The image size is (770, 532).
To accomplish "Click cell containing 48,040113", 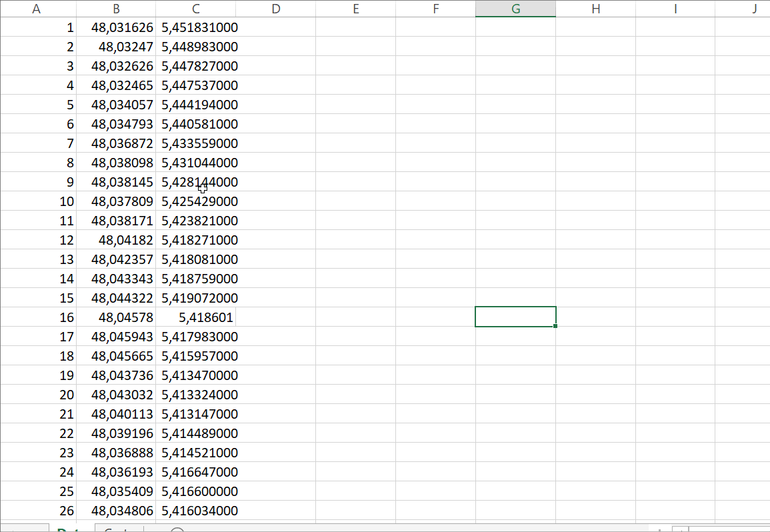I will tap(116, 413).
